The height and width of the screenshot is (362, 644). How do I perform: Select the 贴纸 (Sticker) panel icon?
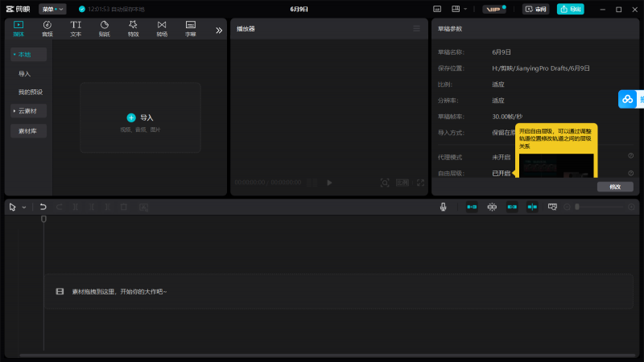[x=105, y=28]
